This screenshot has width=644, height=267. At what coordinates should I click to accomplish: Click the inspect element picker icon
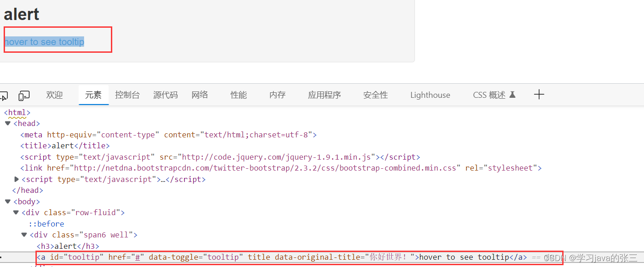(x=4, y=96)
